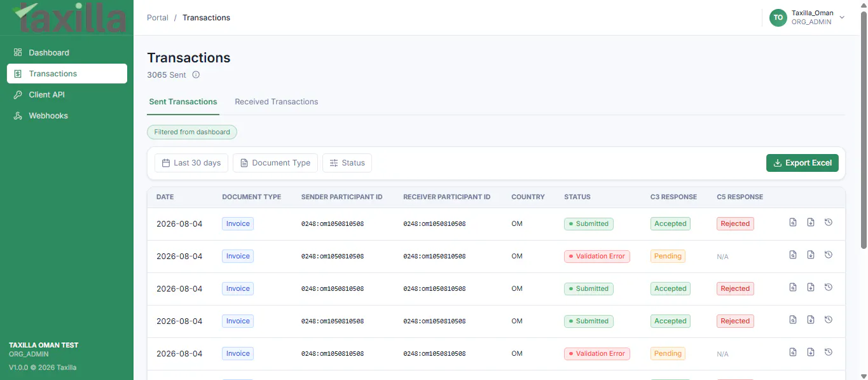Image resolution: width=868 pixels, height=380 pixels.
Task: Open the Last 30 days date filter
Action: [191, 163]
